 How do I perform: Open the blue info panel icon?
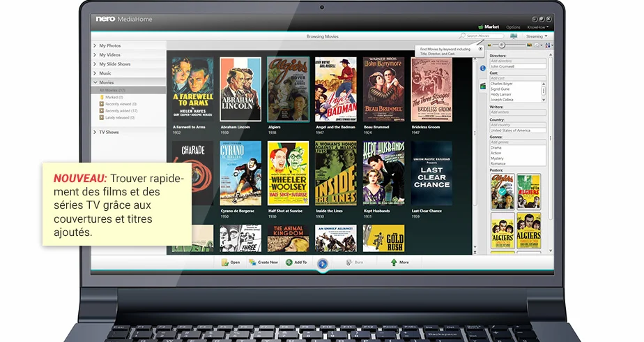point(482,68)
